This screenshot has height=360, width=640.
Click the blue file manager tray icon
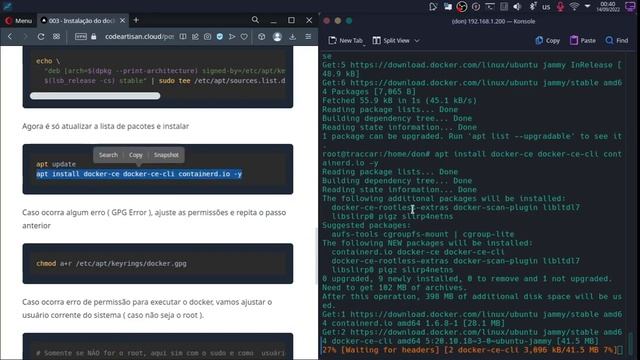448,7
